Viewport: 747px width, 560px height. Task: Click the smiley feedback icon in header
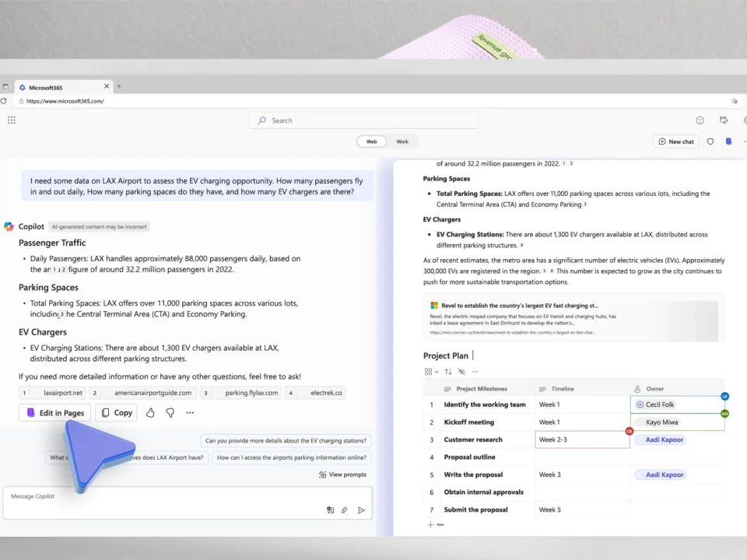pyautogui.click(x=700, y=121)
